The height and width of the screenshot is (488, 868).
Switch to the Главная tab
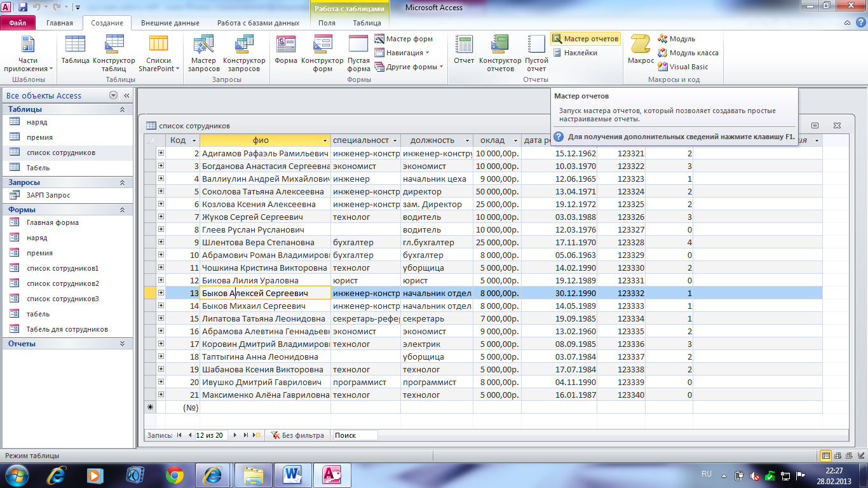pos(60,23)
